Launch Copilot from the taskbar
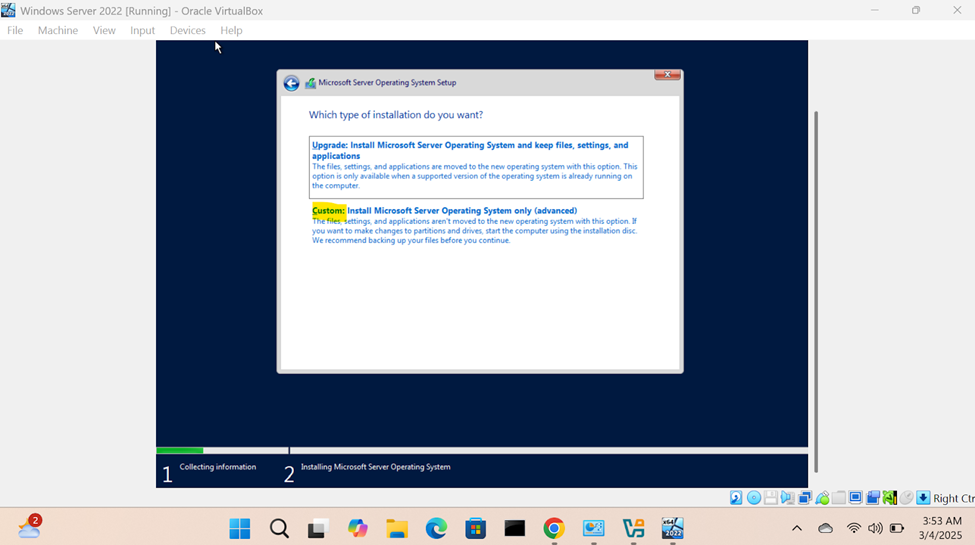975x545 pixels. click(x=358, y=529)
